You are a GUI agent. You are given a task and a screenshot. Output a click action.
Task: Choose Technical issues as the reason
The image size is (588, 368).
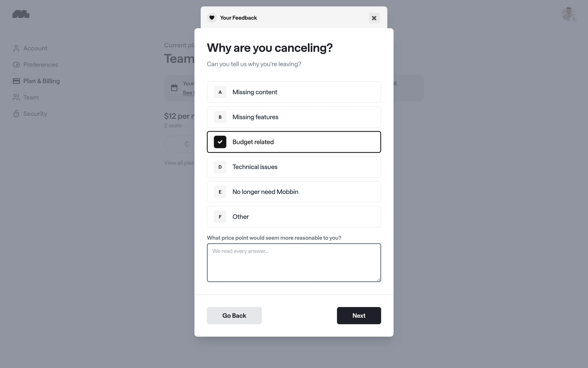[x=294, y=167]
